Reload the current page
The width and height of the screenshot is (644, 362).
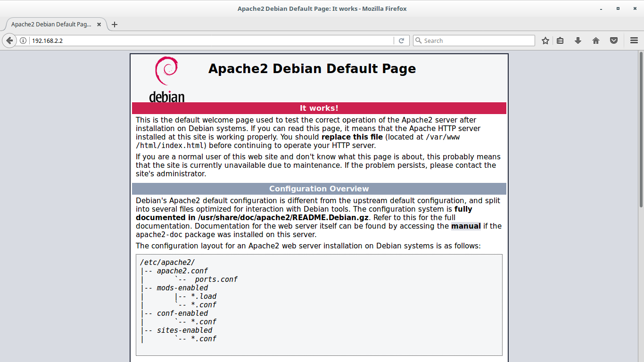point(401,41)
